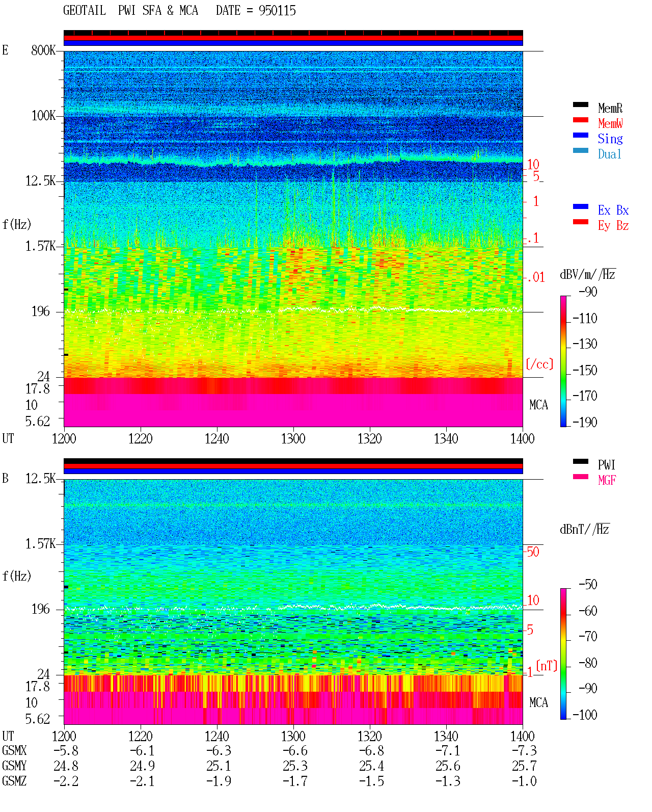Click the '-190' color scale value
The image size is (652, 812).
point(585,422)
